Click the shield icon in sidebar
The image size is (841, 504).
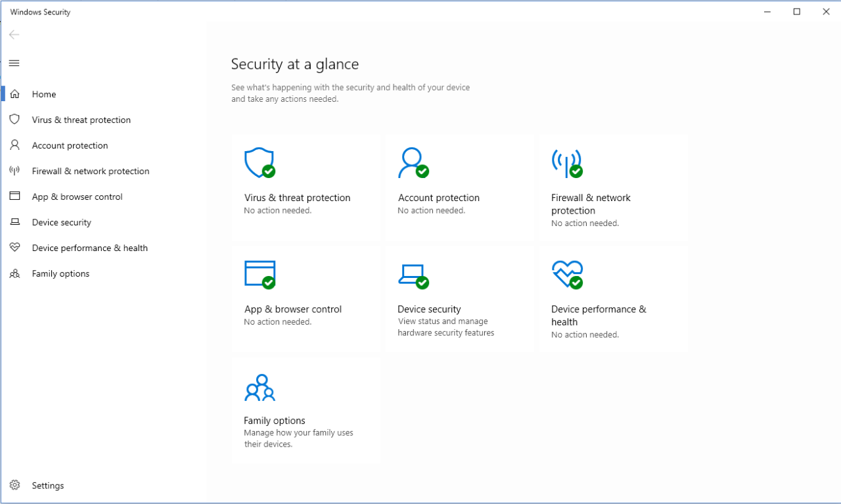[x=14, y=120]
